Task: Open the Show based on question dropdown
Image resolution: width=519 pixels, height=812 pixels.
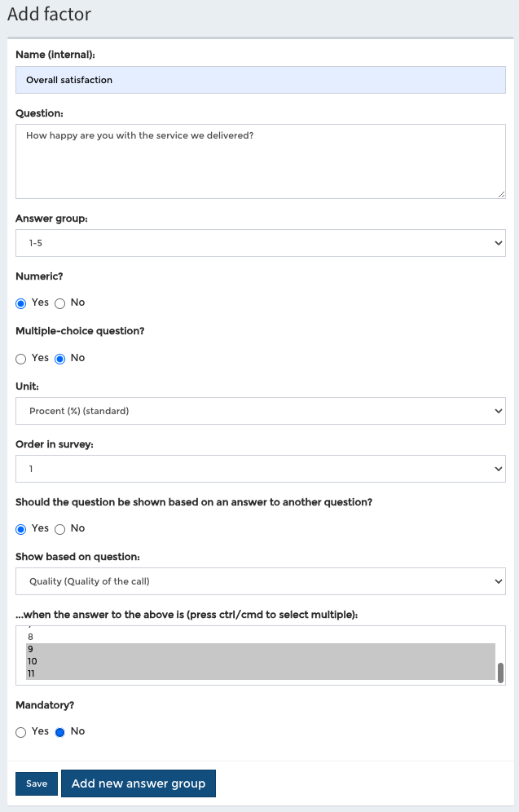Action: [260, 581]
